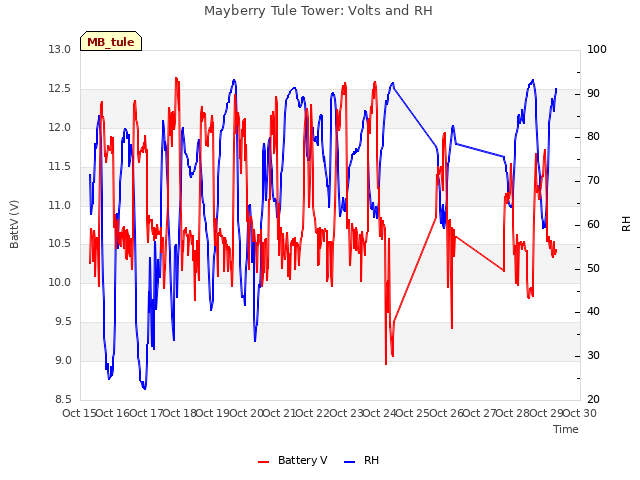Screen dimensions: 640x480
Task: Click the 80 right axis tick
Action: [x=593, y=137]
